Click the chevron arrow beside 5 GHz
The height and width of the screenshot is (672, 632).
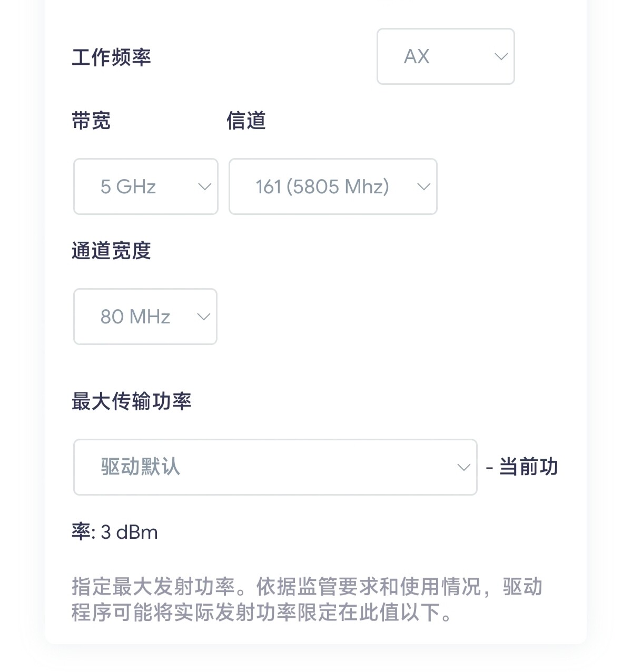pos(204,186)
